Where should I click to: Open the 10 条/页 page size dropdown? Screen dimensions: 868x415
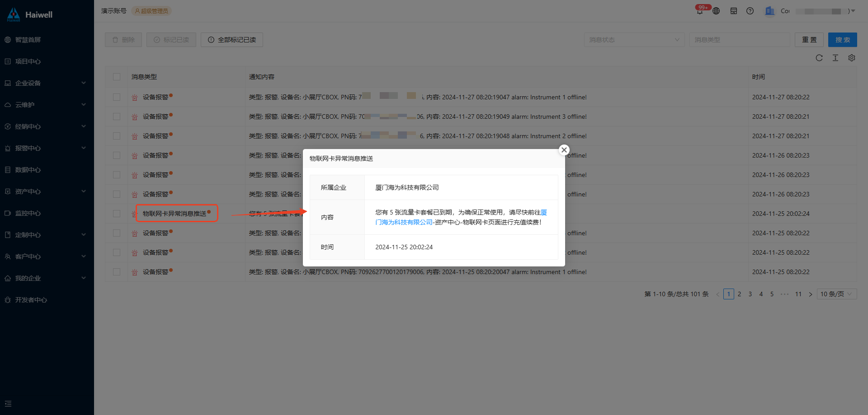pyautogui.click(x=836, y=294)
